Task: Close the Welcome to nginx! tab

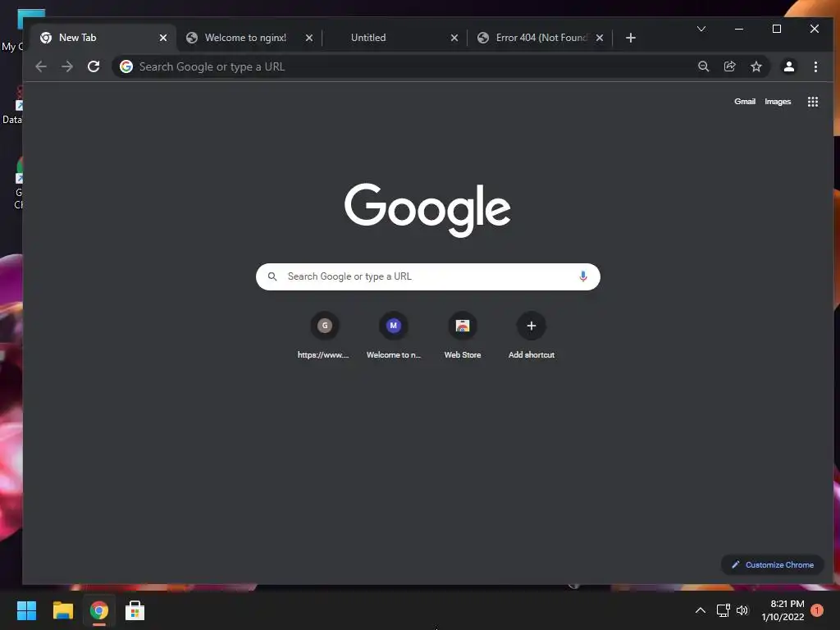Action: tap(308, 38)
